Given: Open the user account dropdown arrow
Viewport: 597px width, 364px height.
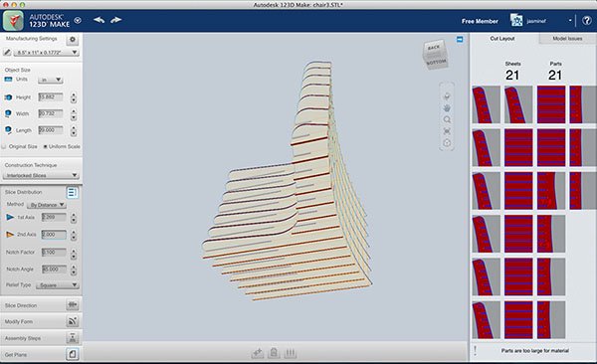Looking at the screenshot, I should (x=570, y=21).
